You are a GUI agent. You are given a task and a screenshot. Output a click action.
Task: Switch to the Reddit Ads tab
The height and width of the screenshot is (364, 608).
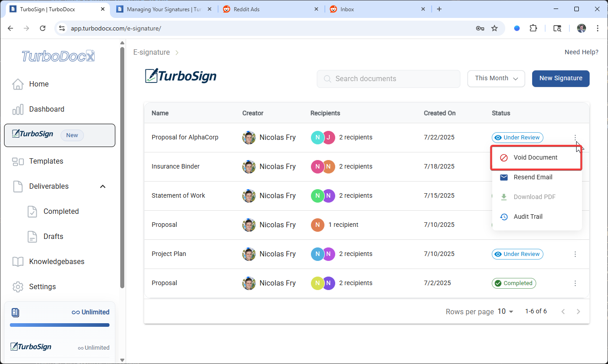(x=271, y=9)
